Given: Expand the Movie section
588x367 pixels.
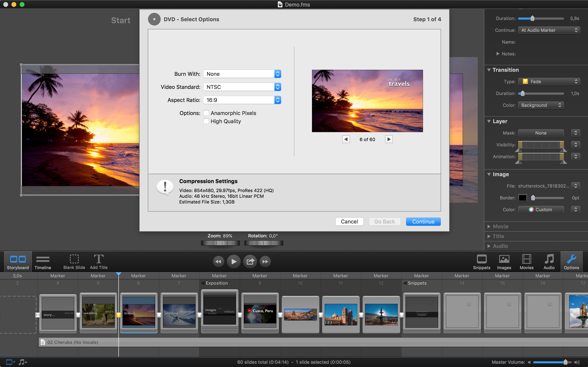Looking at the screenshot, I should [489, 227].
